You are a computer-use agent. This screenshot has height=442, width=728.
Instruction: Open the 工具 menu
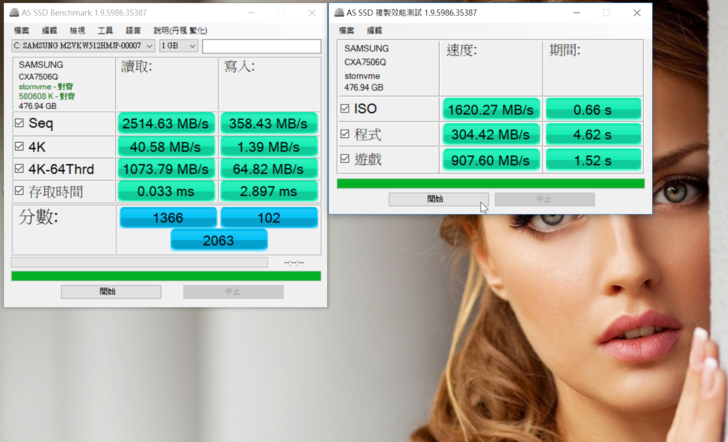105,31
